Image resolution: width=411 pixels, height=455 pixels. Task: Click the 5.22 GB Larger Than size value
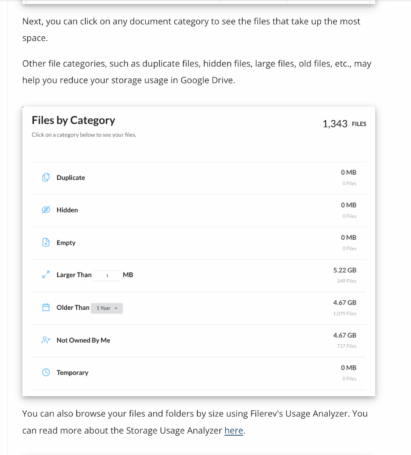pos(345,270)
